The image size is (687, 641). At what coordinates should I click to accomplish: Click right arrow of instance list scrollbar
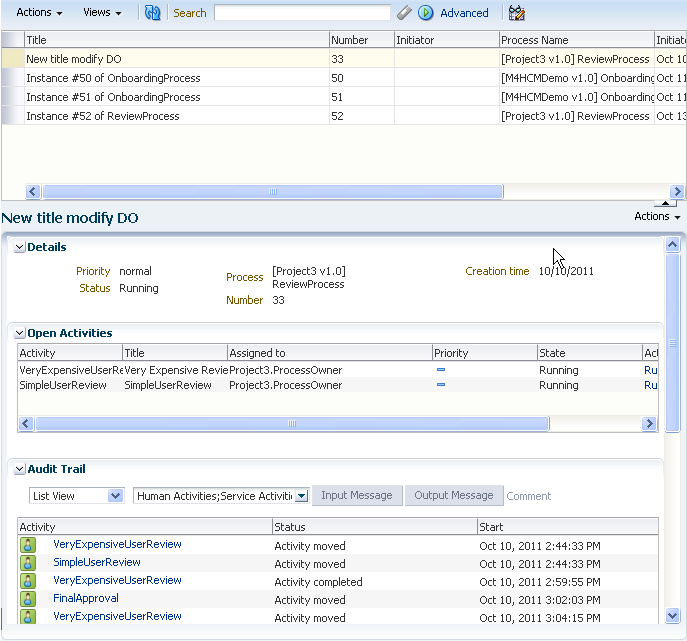[677, 191]
